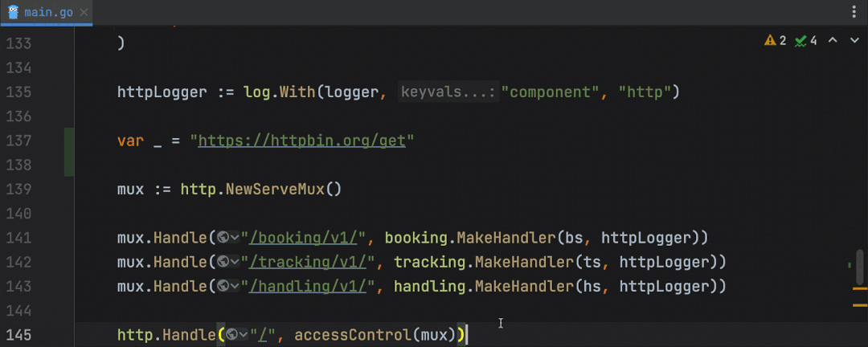Open globe URL dropdown on http.Handle line
The image size is (868, 347).
point(237,335)
